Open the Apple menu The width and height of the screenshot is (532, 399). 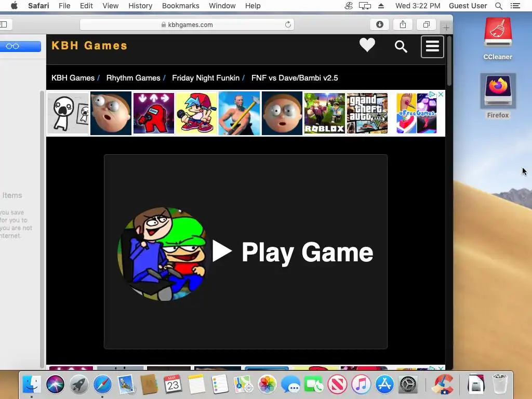(14, 6)
